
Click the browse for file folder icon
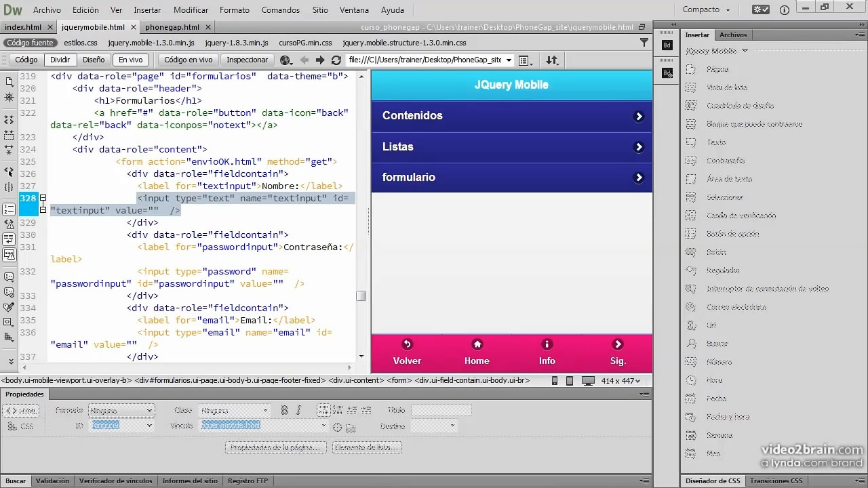click(x=351, y=427)
